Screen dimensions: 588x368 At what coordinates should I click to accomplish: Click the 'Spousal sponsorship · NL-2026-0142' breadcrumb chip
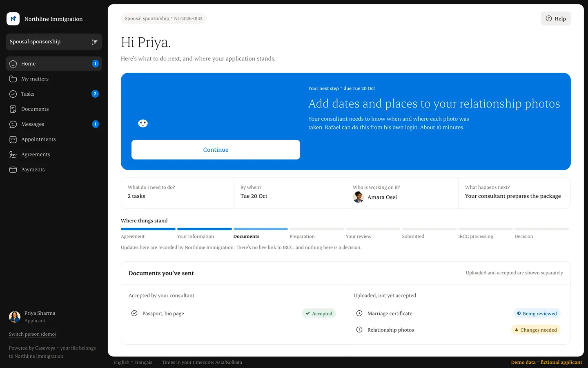164,18
